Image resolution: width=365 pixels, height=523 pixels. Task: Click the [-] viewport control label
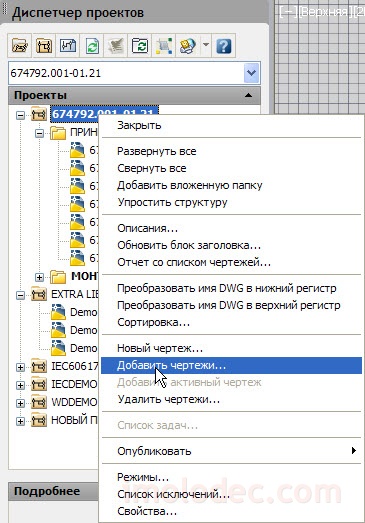[x=288, y=12]
